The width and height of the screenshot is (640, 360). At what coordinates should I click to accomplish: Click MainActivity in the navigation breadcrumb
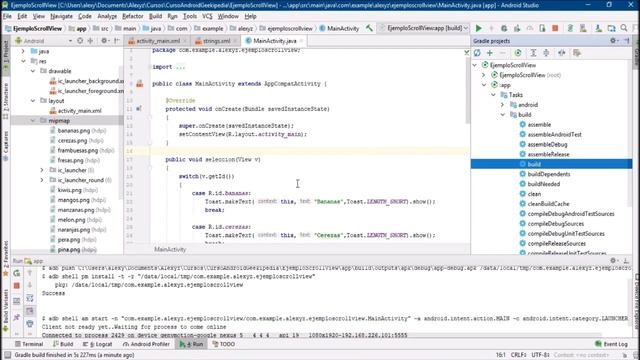(339, 28)
